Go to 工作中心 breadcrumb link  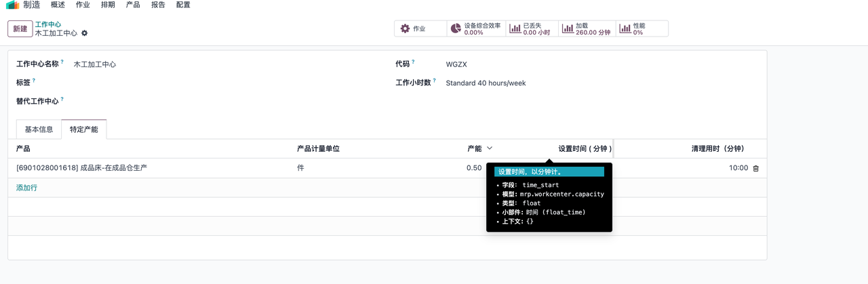click(48, 24)
